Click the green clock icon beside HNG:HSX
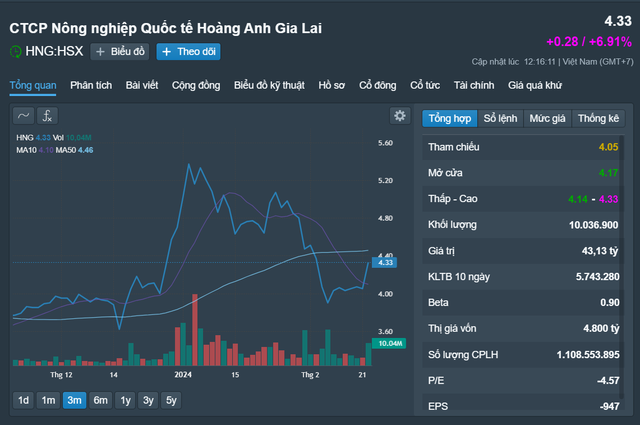Screen dimensions: 640x425 pos(15,52)
